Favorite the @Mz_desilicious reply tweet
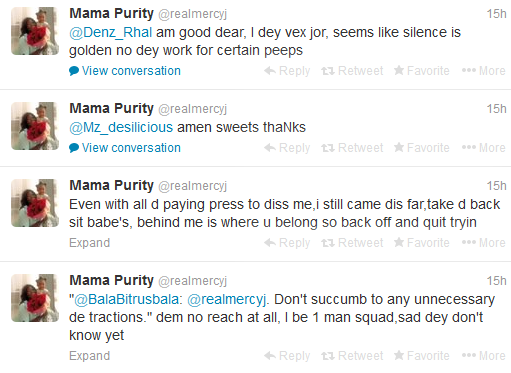Viewport: 511px width, 373px height. [x=421, y=148]
